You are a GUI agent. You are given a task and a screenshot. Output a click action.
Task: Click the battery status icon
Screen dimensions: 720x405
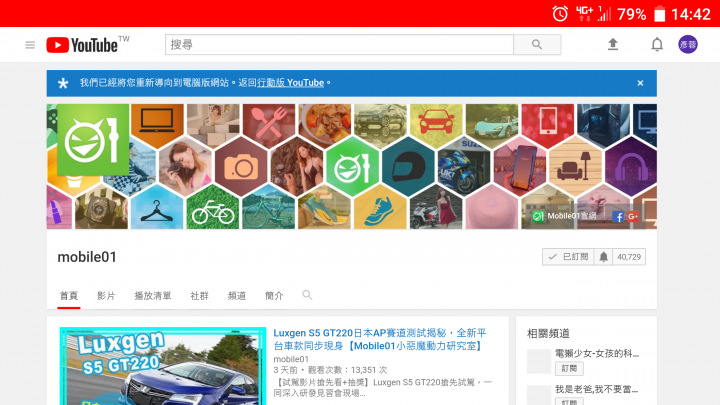[x=659, y=14]
